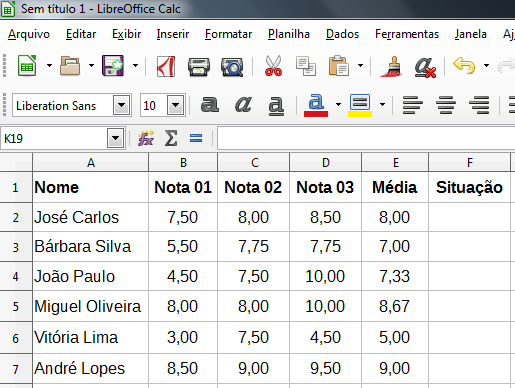Click the Sum sigma icon
The height and width of the screenshot is (388, 515).
tap(171, 138)
